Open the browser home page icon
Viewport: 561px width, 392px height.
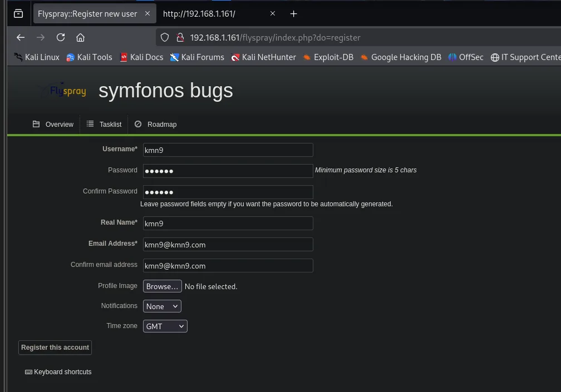pos(81,37)
